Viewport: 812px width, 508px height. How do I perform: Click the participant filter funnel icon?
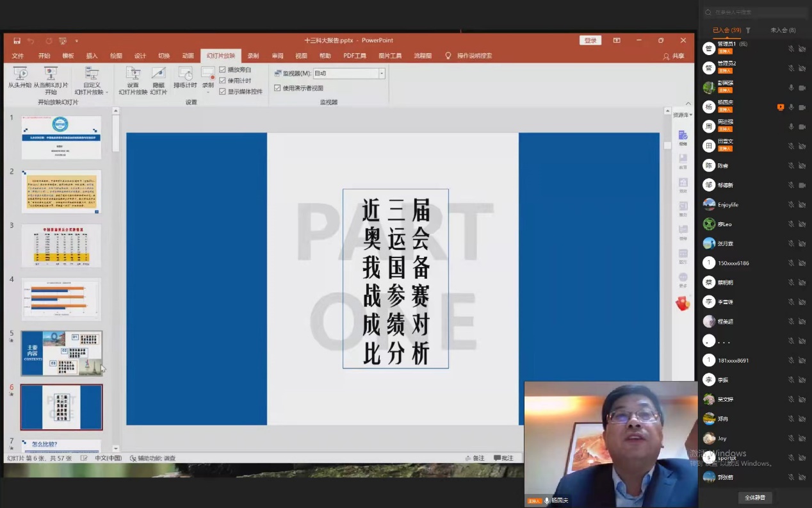click(748, 30)
